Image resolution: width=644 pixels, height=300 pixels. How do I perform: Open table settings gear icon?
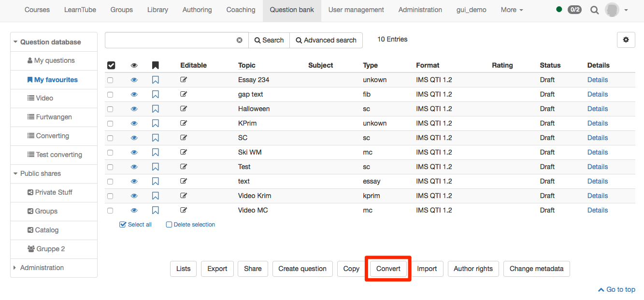click(x=626, y=40)
